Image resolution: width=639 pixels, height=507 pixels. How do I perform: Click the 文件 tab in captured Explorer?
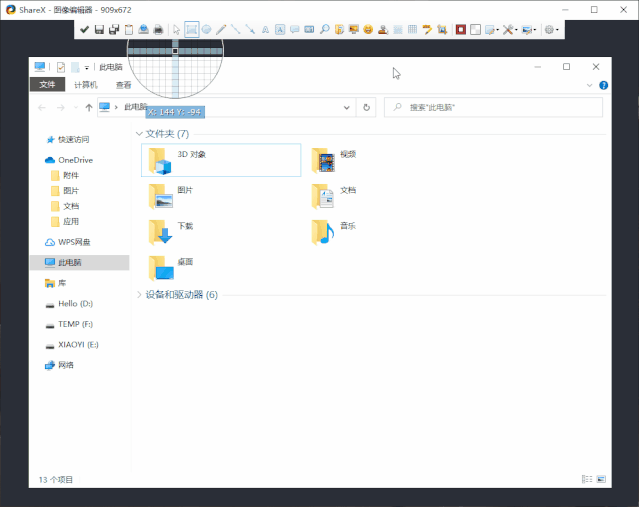tap(47, 84)
